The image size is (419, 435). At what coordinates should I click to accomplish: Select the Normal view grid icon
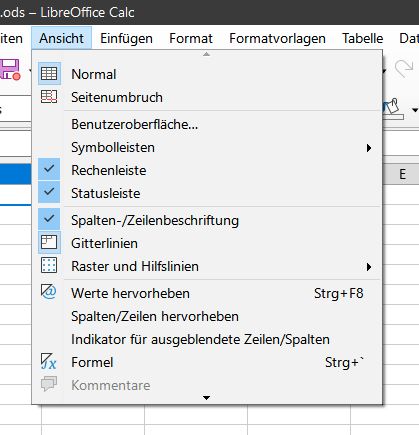tap(49, 74)
